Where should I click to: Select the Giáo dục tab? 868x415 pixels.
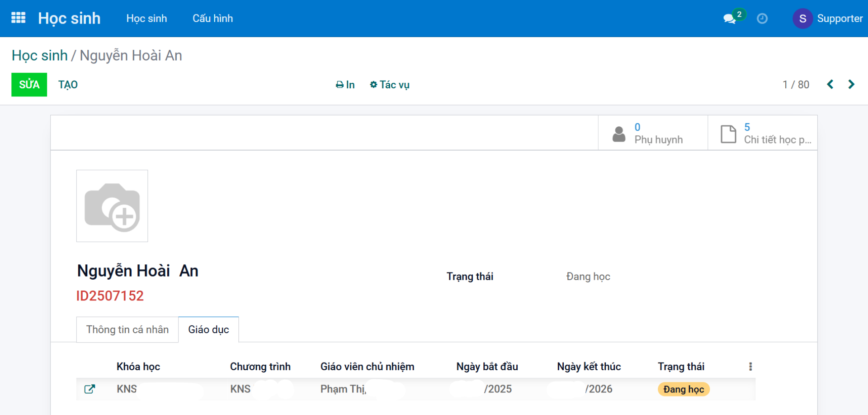tap(208, 329)
